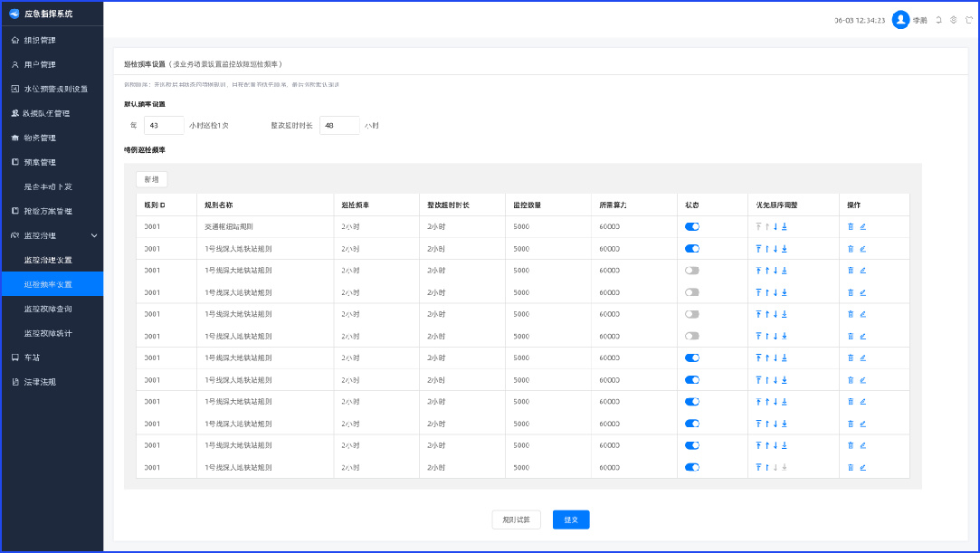The height and width of the screenshot is (553, 980).
Task: Click the 新增 button above the table
Action: [x=151, y=179]
